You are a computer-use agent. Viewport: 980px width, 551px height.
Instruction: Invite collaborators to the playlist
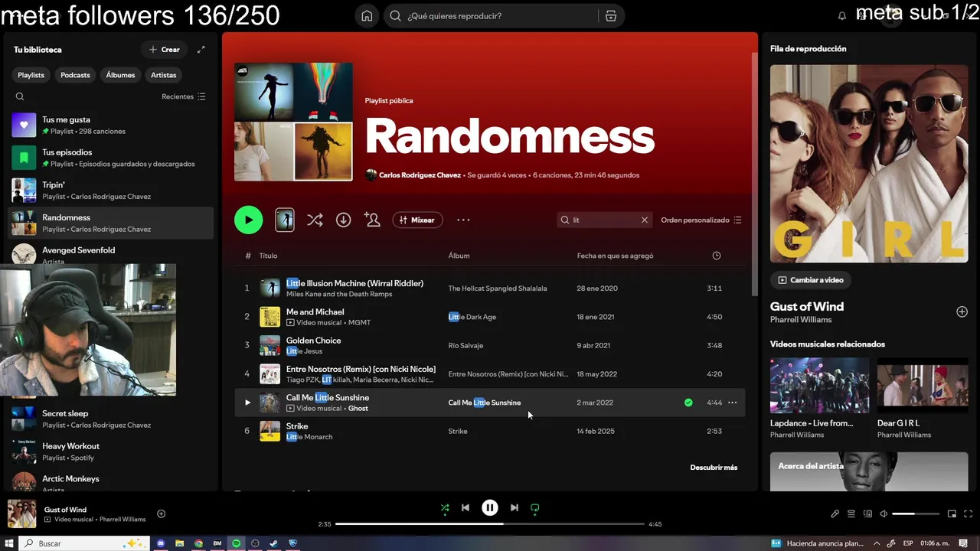click(372, 220)
